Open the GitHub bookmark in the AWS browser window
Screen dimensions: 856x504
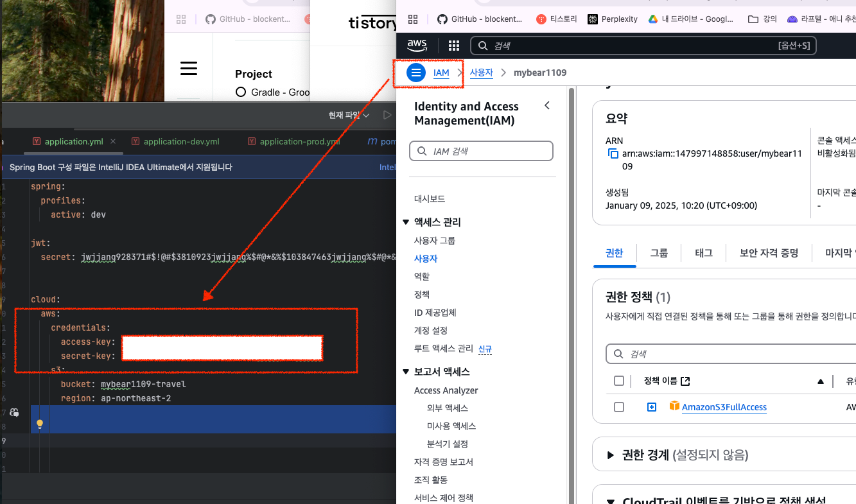point(479,19)
